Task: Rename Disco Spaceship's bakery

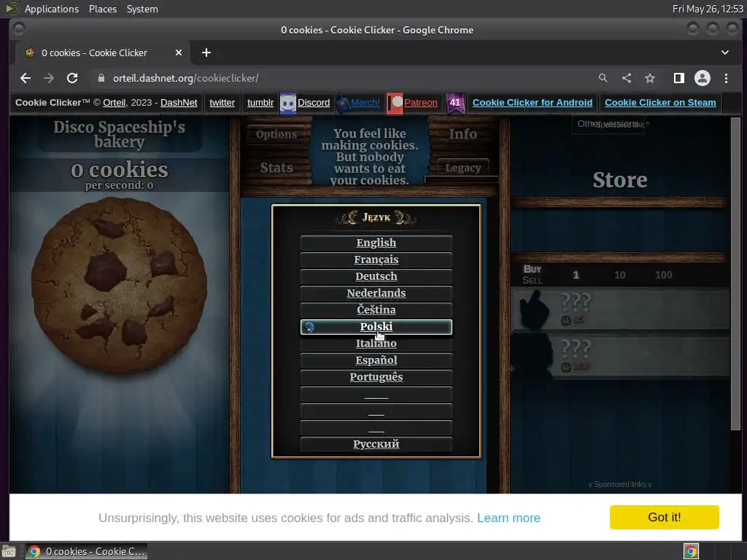Action: coord(119,134)
